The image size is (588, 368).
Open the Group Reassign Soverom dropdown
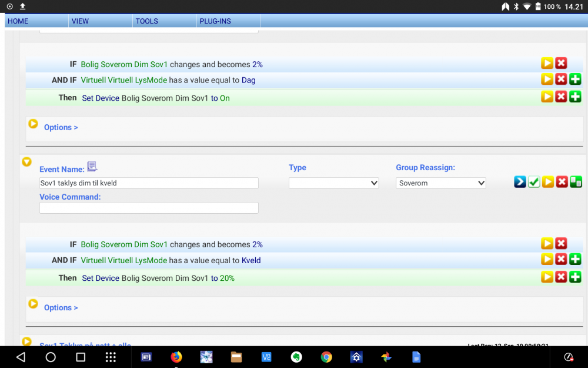pyautogui.click(x=440, y=183)
